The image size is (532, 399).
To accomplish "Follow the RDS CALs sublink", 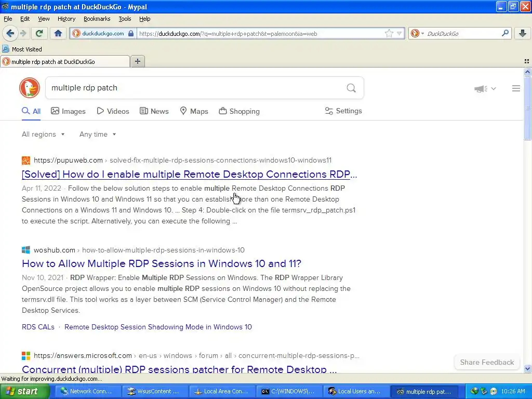I will point(38,327).
